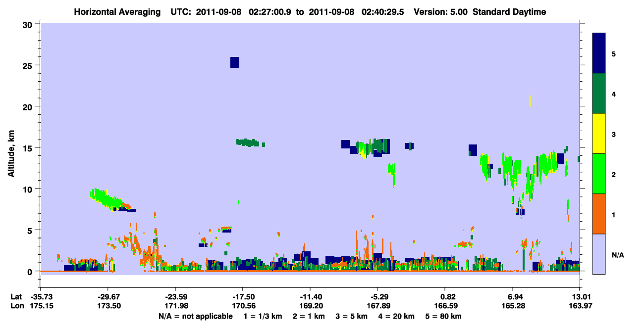Click the legend entry '3 = 5 km'
Image resolution: width=644 pixels, height=330 pixels.
(352, 316)
